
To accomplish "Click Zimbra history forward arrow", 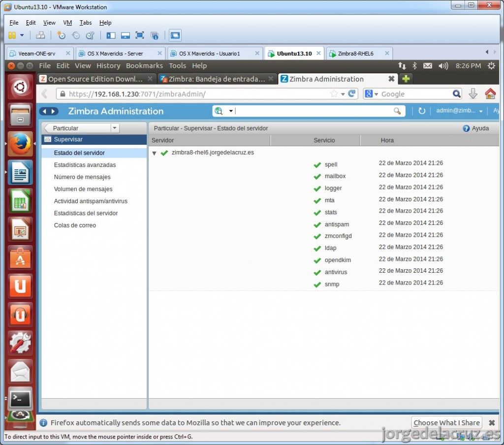I will [x=53, y=111].
